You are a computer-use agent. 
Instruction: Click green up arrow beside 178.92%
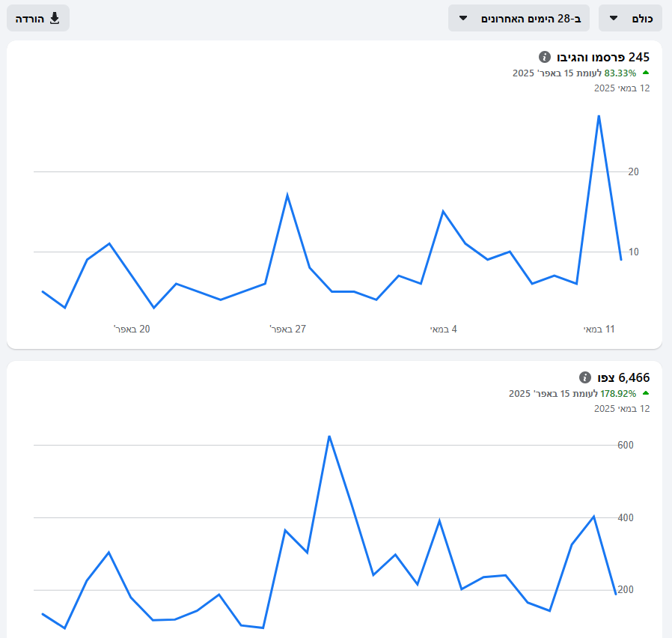(x=646, y=393)
